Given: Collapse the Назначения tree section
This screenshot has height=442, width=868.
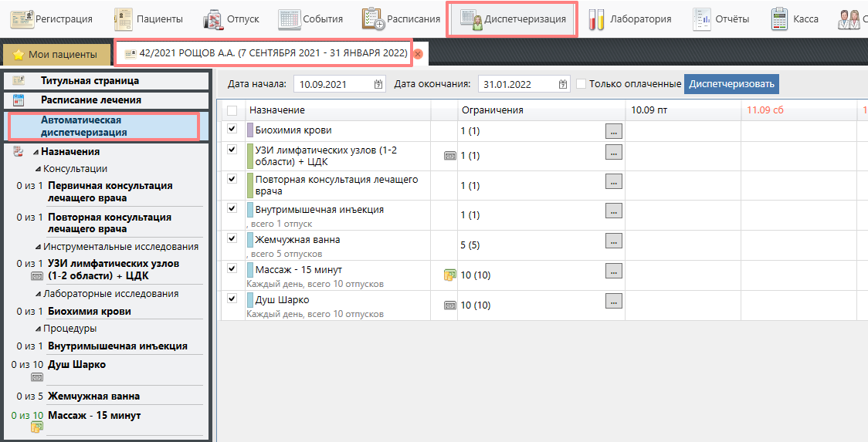Looking at the screenshot, I should pyautogui.click(x=36, y=152).
